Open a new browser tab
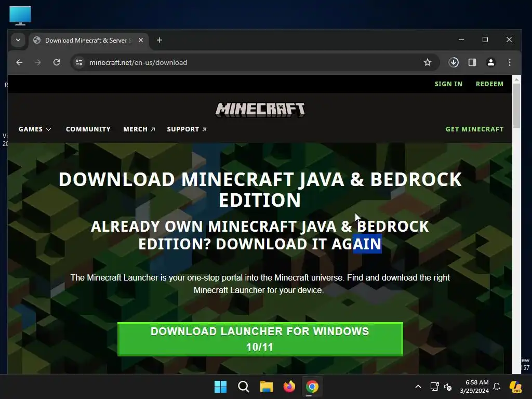This screenshot has width=532, height=399. pos(159,40)
